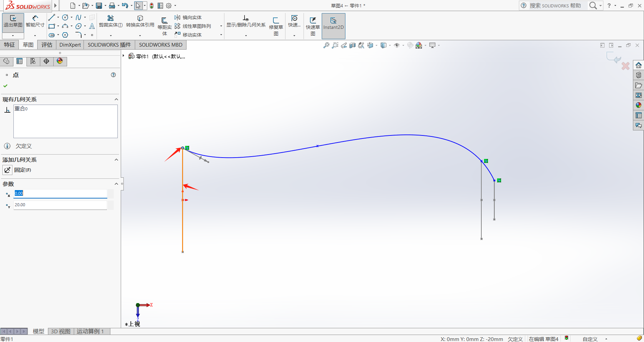Click Move Entities (移动实体) tool
The height and width of the screenshot is (342, 644).
188,35
